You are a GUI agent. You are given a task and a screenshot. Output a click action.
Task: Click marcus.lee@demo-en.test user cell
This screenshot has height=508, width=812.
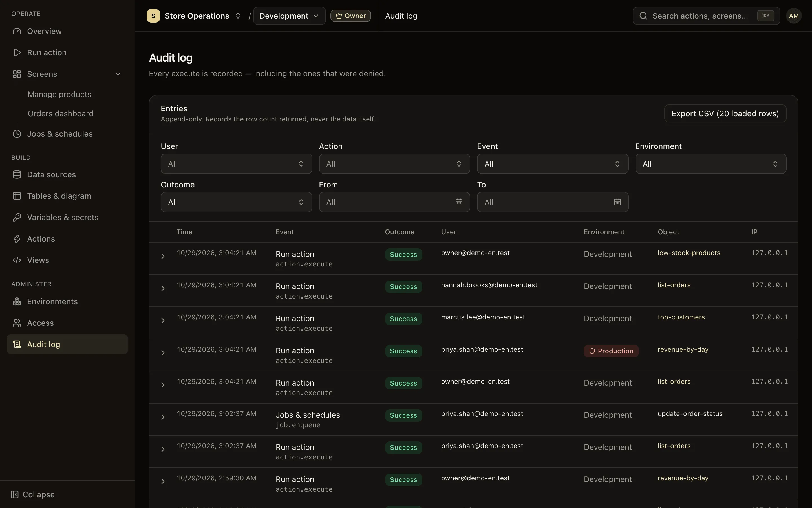pyautogui.click(x=483, y=317)
